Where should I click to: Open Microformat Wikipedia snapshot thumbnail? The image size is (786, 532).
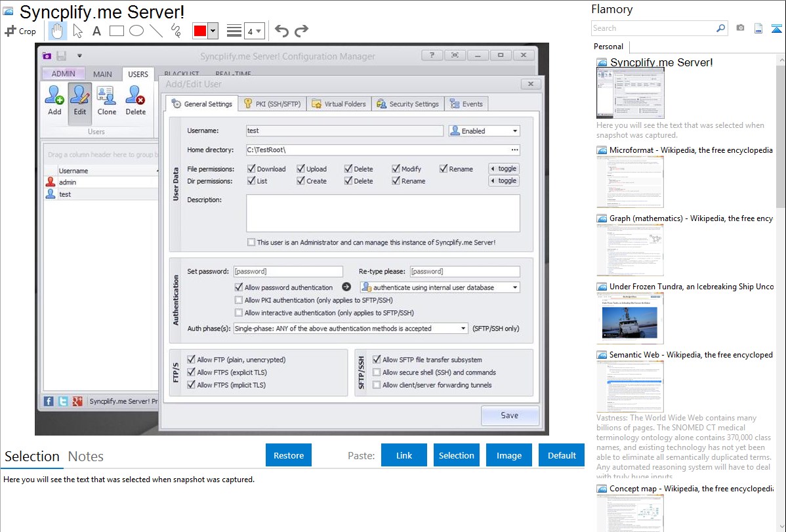pos(630,182)
